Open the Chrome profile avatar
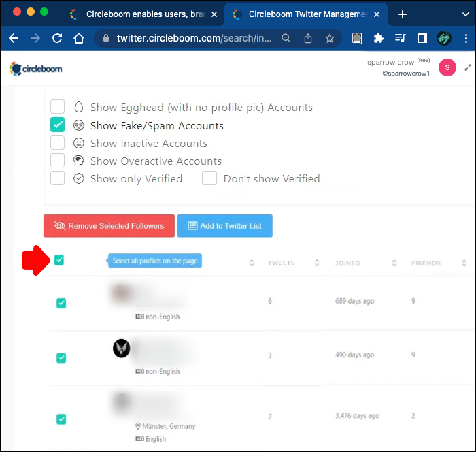 (x=444, y=38)
